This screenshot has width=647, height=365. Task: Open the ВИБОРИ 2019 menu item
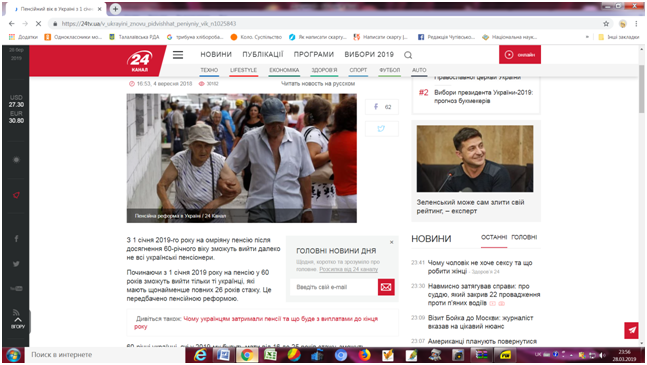[369, 54]
